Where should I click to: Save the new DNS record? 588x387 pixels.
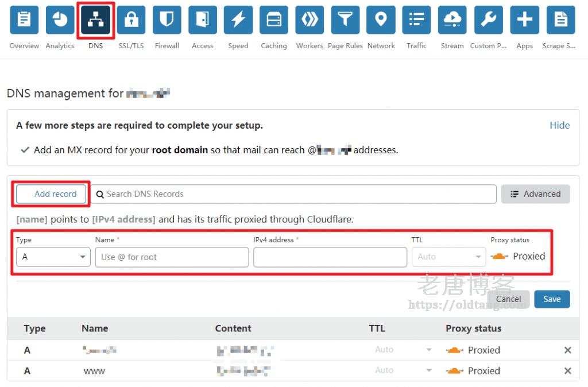552,299
